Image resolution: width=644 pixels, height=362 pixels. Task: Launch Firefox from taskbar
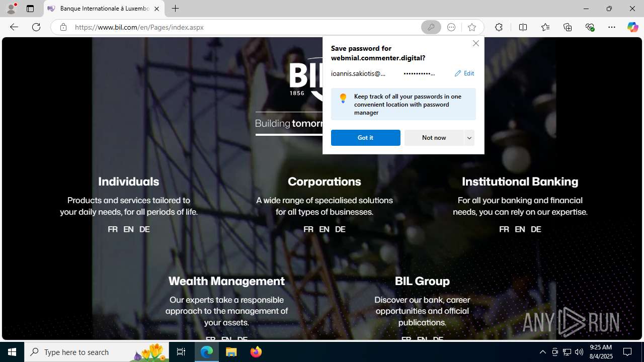256,352
